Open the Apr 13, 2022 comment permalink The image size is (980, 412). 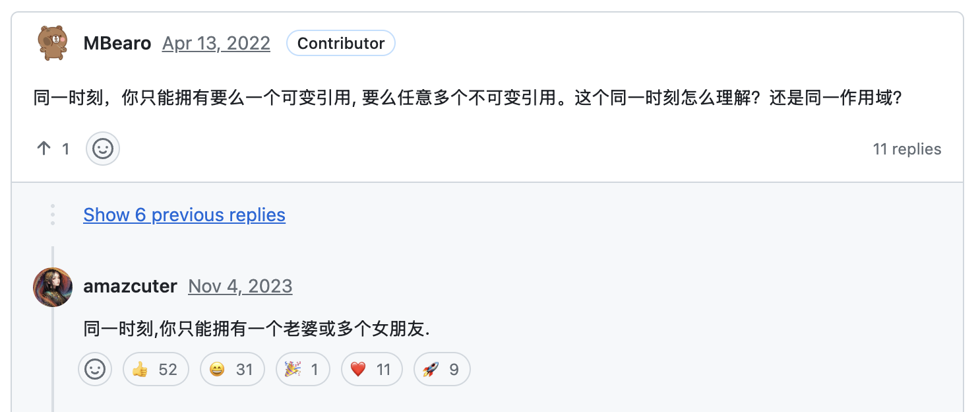pos(216,44)
